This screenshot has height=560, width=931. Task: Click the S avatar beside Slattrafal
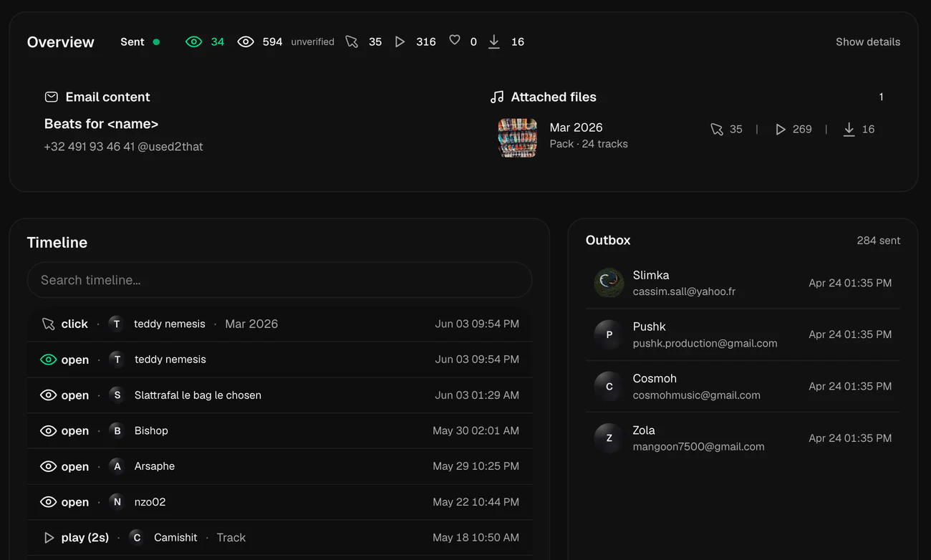point(117,395)
